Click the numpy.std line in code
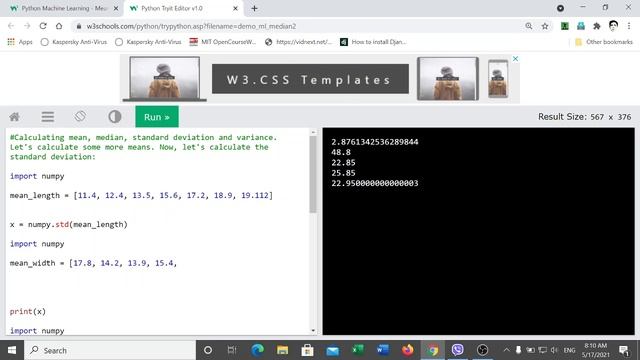 click(69, 224)
